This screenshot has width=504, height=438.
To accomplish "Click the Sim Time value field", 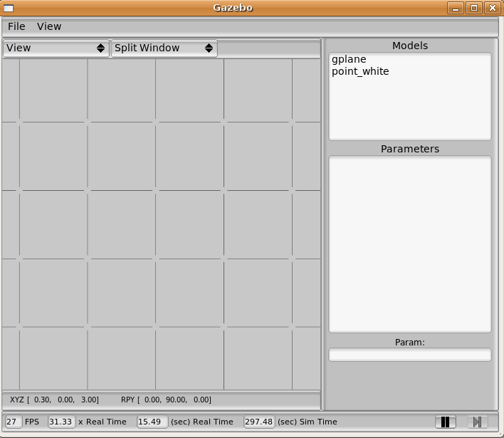I will point(259,422).
